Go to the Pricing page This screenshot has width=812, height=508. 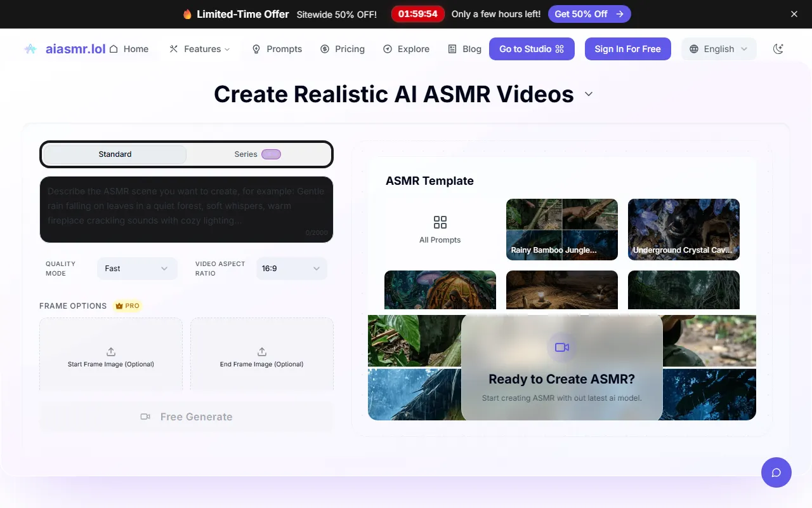pos(343,49)
